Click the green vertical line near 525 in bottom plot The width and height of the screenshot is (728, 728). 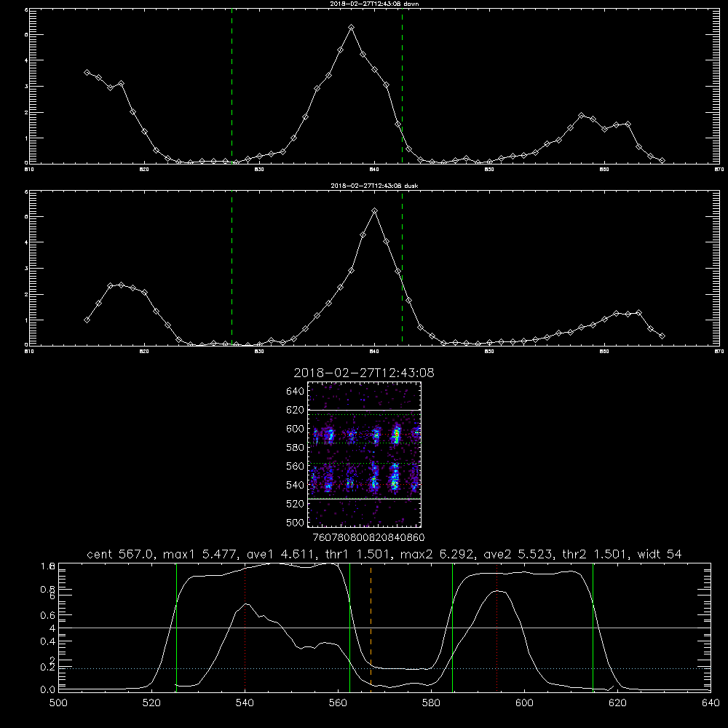click(176, 627)
